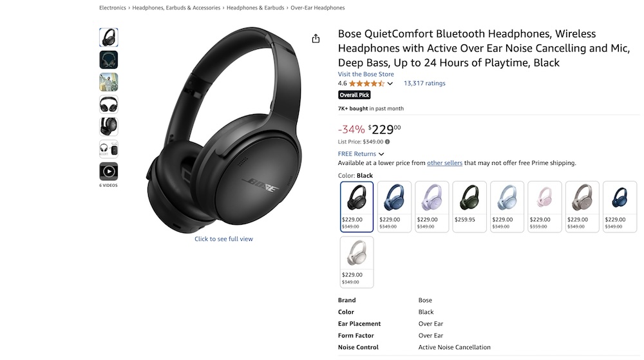Choose the lavender purple headphone color
This screenshot has width=644, height=360.
[431, 207]
